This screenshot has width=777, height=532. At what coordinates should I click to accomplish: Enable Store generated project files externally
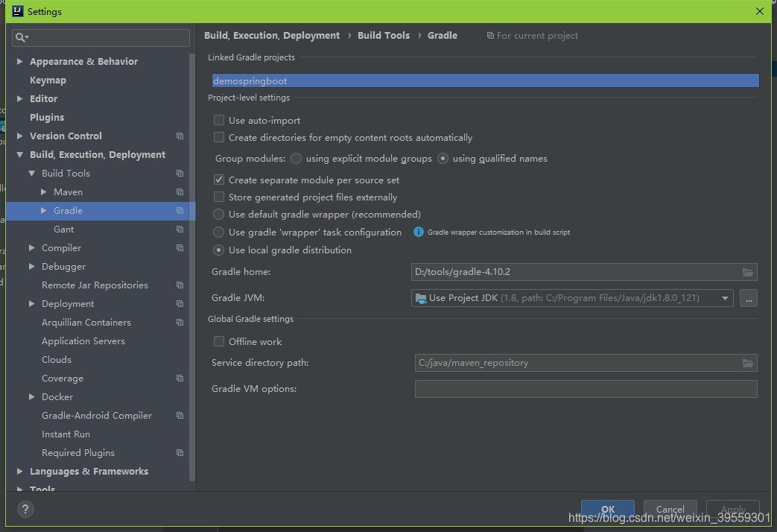tap(219, 197)
